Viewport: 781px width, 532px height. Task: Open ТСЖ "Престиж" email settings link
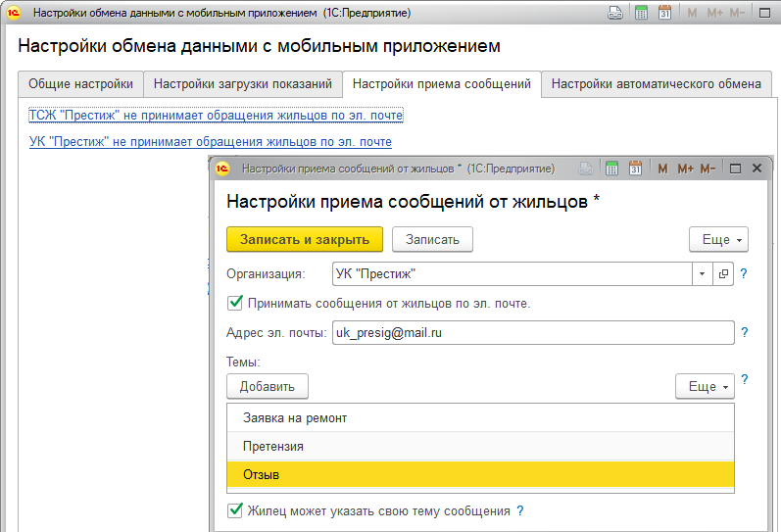[x=217, y=115]
